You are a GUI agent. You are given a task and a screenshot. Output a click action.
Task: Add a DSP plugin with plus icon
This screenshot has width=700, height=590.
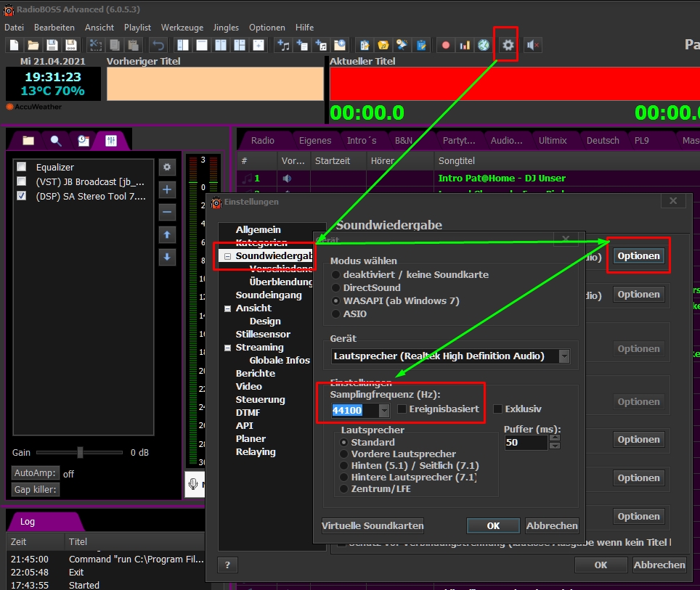(167, 189)
